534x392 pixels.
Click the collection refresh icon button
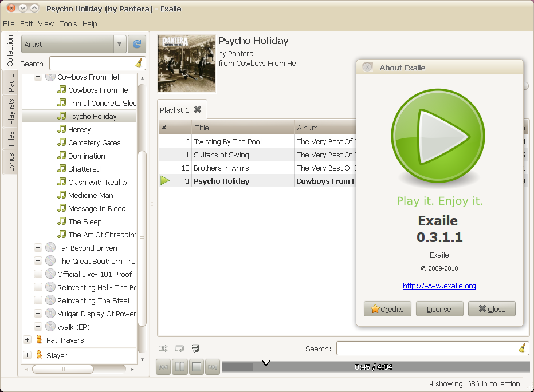137,44
